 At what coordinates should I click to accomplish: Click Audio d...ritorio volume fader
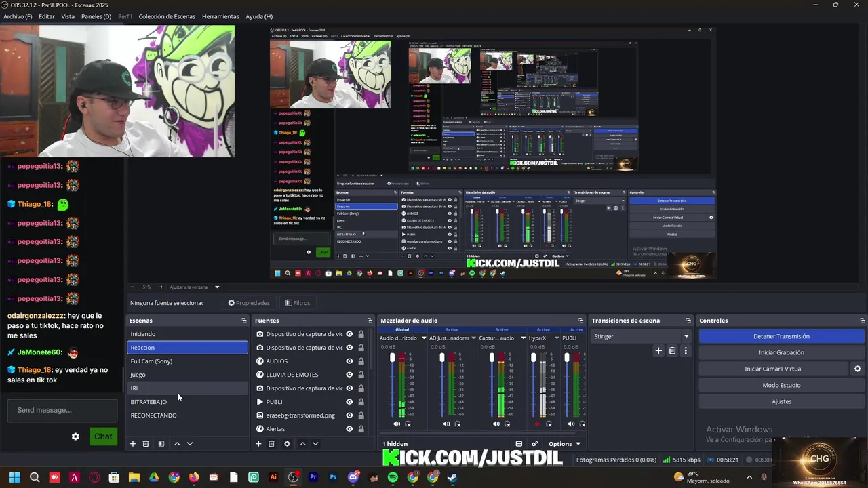392,357
